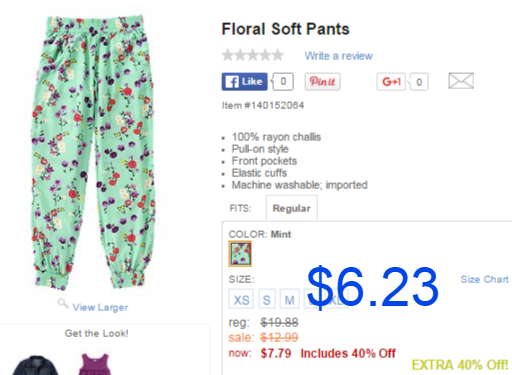The height and width of the screenshot is (375, 512).
Task: Click the View Larger link
Action: pos(101,307)
